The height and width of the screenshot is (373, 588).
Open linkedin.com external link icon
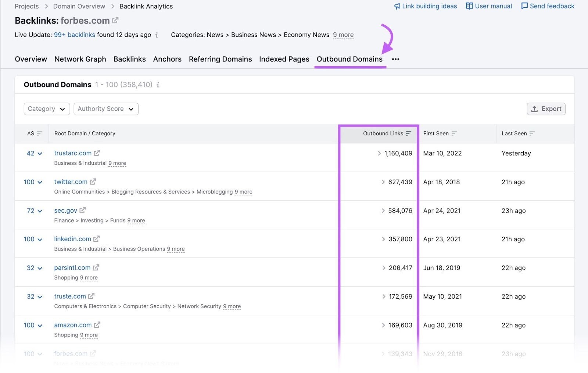(96, 239)
